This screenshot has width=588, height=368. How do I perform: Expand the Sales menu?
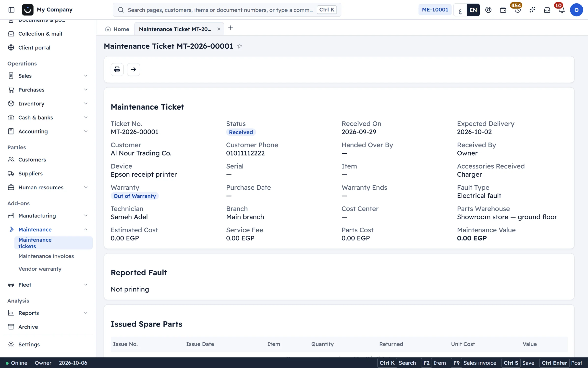point(48,76)
